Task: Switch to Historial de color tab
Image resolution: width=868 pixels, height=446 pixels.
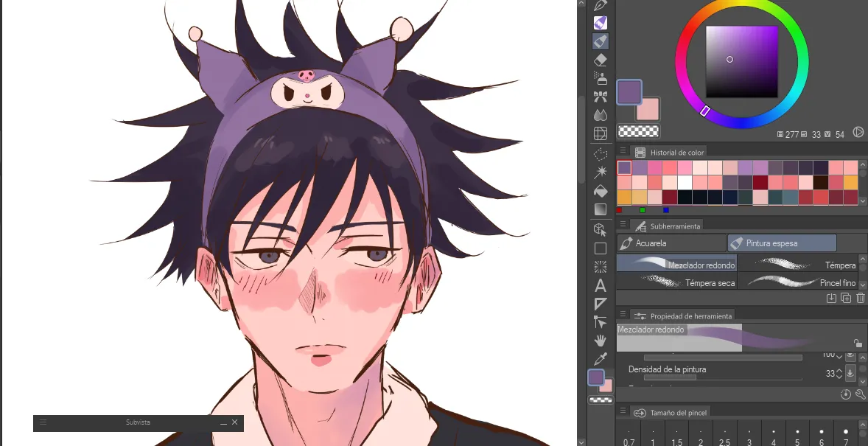Action: pos(669,153)
